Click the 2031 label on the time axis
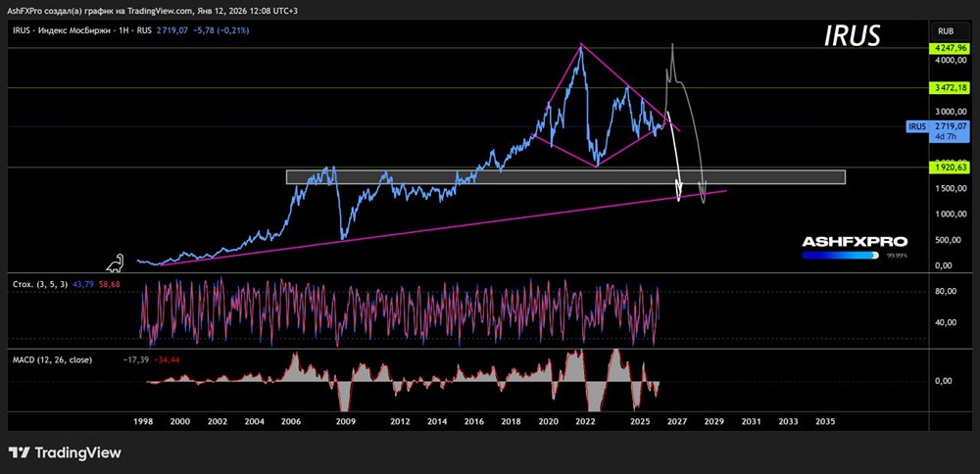 click(x=751, y=421)
